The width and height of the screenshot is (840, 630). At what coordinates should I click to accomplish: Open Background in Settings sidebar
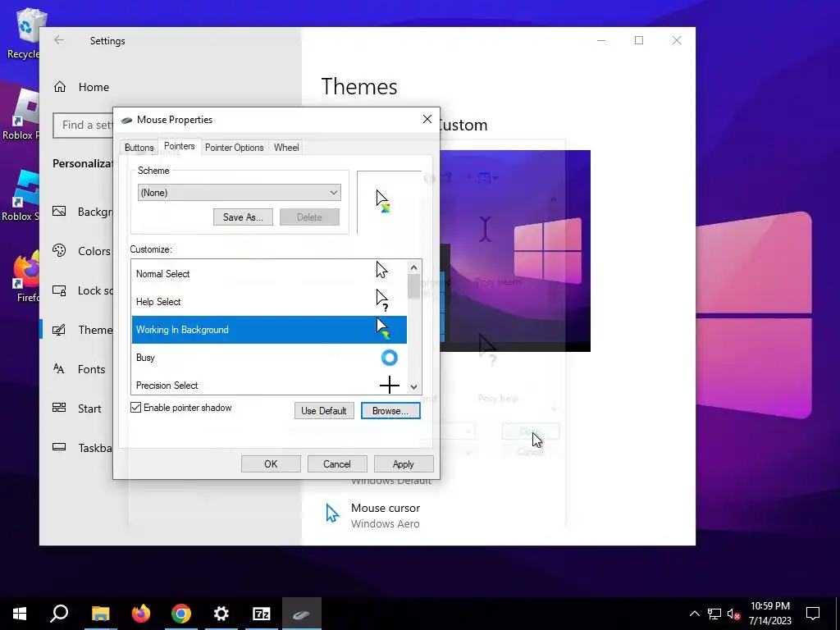click(81, 212)
